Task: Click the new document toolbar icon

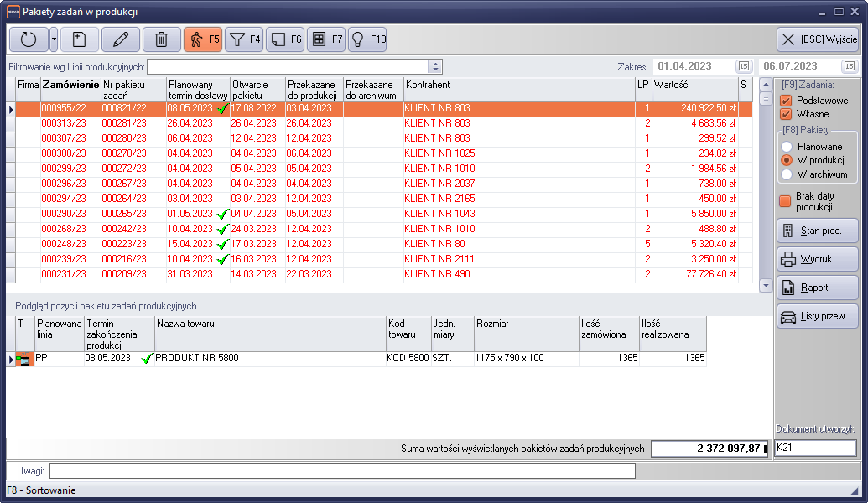Action: 79,39
